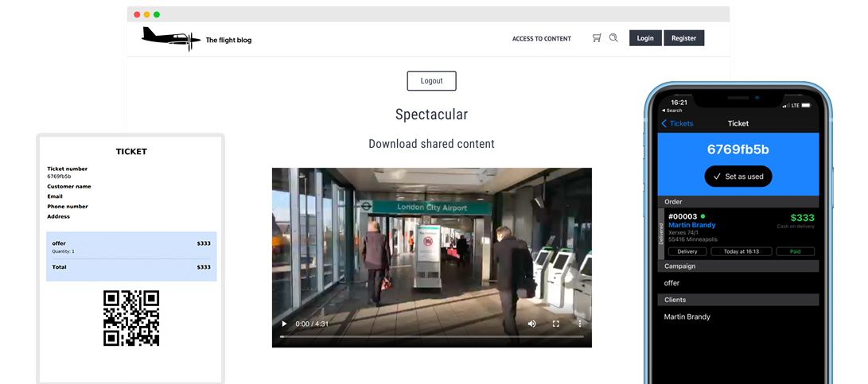This screenshot has width=868, height=384.
Task: Click the $333 order amount on phone
Action: (x=802, y=218)
